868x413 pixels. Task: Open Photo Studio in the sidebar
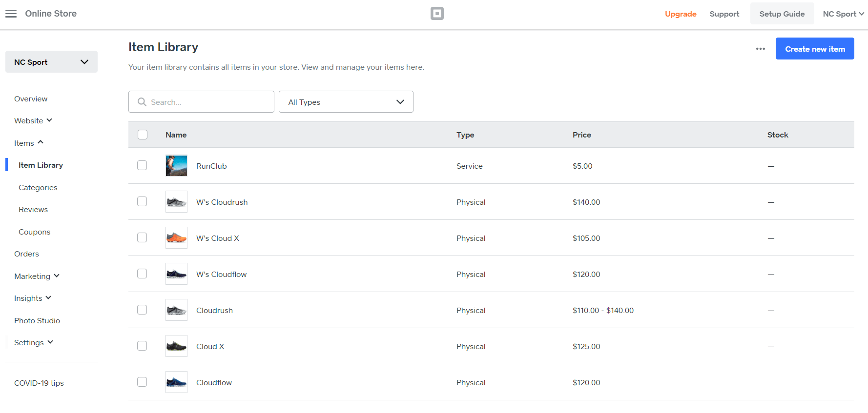coord(37,320)
